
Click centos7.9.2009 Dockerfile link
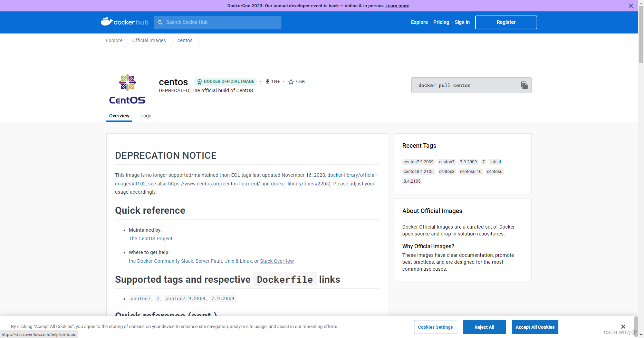(185, 299)
